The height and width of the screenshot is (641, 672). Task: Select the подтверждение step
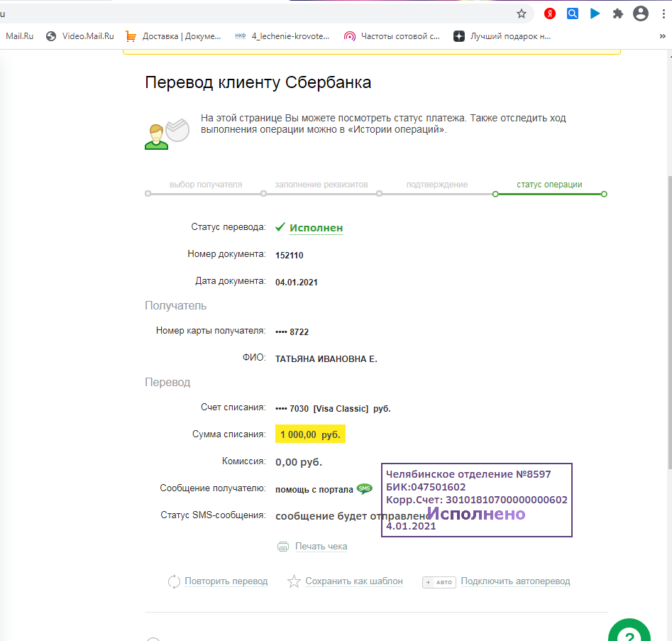[x=437, y=185]
